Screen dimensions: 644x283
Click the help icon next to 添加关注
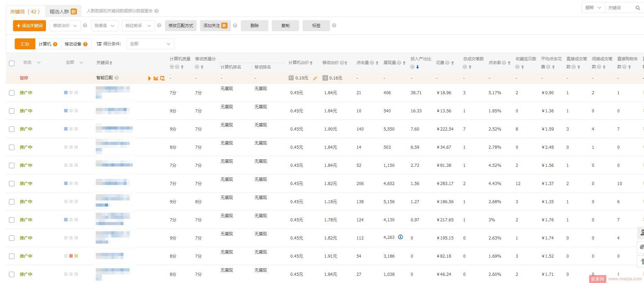pos(235,25)
